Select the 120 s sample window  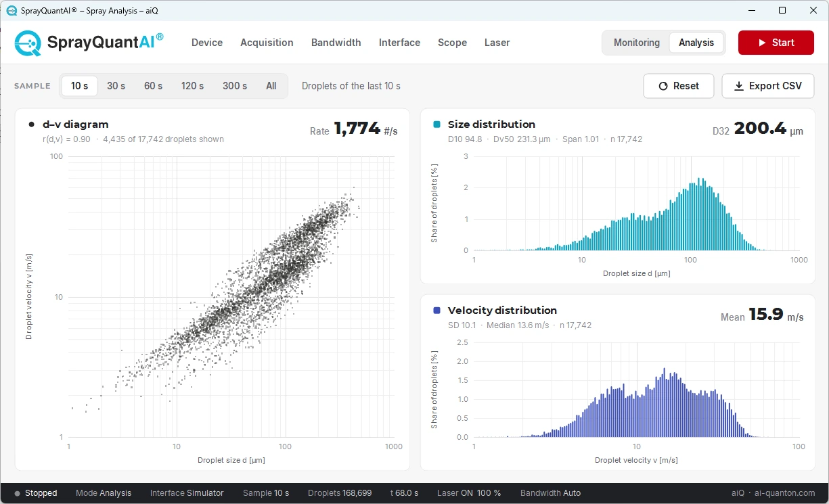tap(192, 86)
